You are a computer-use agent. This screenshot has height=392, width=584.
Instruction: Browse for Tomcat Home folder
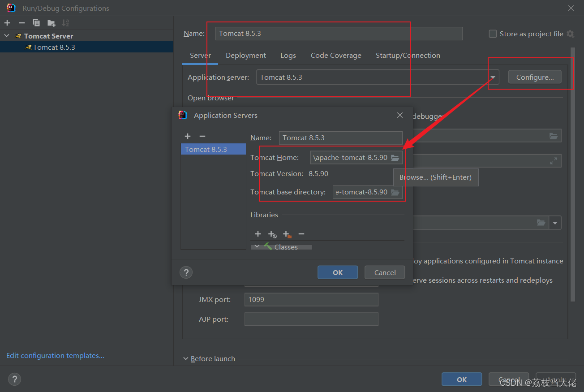(395, 158)
